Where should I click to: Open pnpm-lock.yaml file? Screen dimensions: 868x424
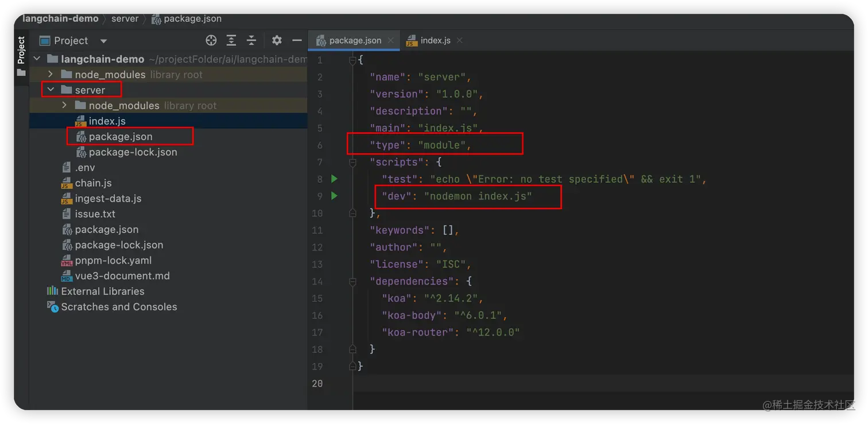pos(113,260)
